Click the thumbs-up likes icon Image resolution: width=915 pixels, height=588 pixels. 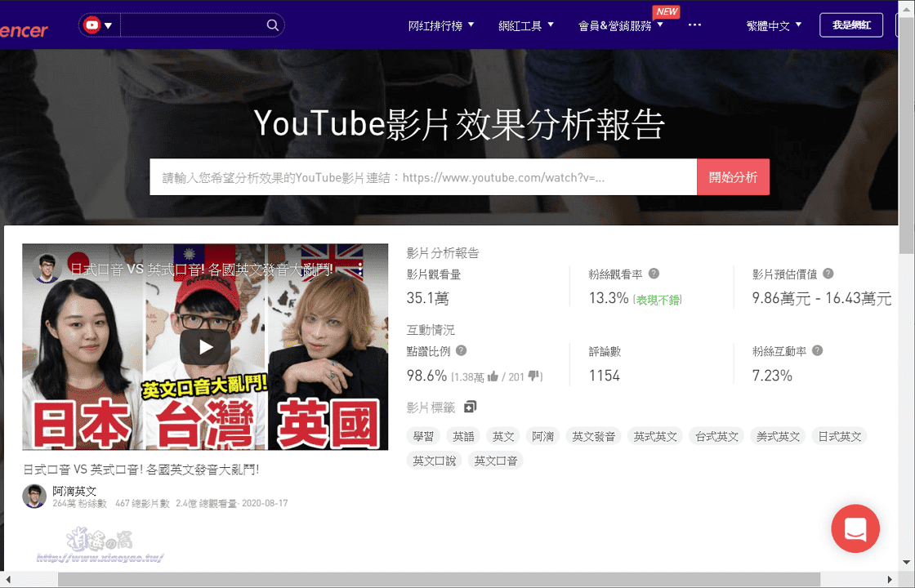pyautogui.click(x=493, y=376)
